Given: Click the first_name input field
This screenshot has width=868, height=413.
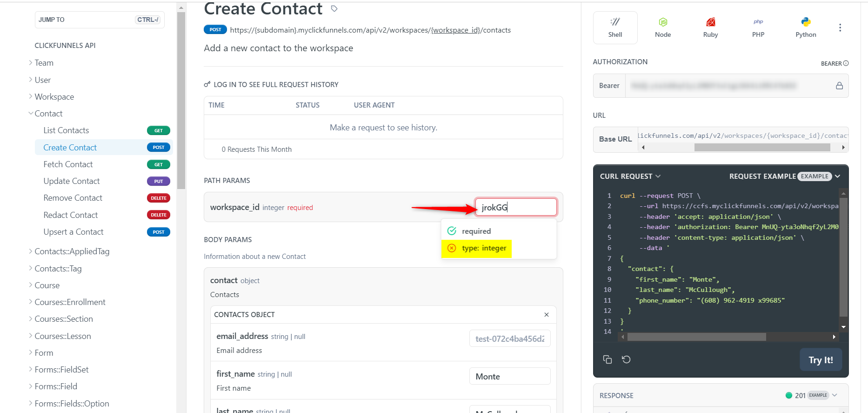Looking at the screenshot, I should point(510,376).
